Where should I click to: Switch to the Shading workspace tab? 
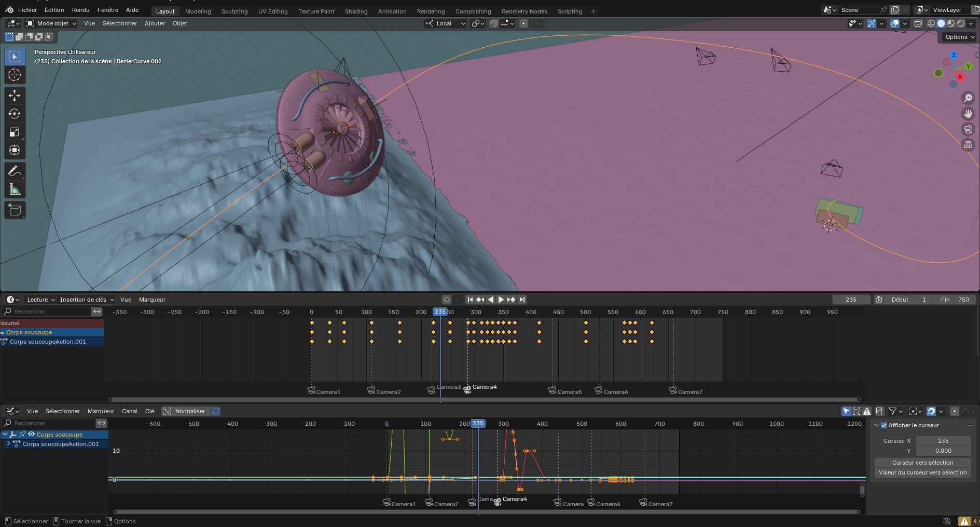coord(356,11)
